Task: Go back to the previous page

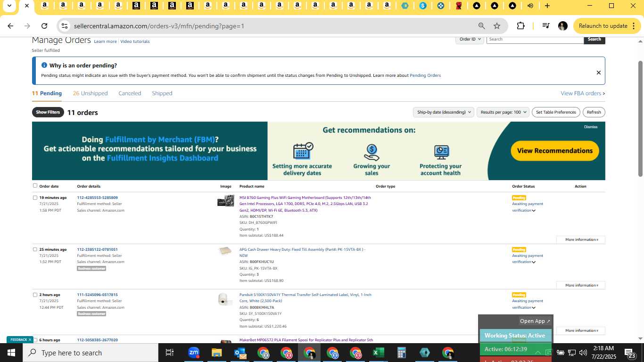Action: pyautogui.click(x=10, y=26)
